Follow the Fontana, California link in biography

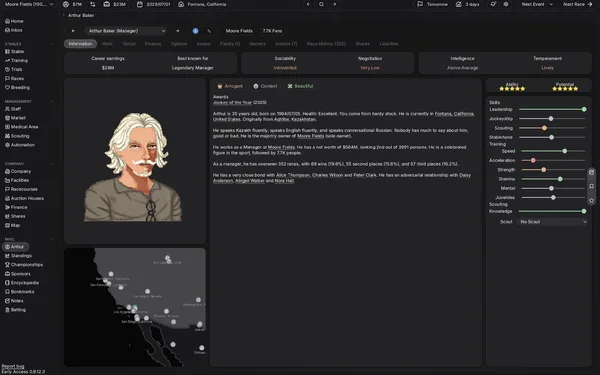pyautogui.click(x=455, y=114)
